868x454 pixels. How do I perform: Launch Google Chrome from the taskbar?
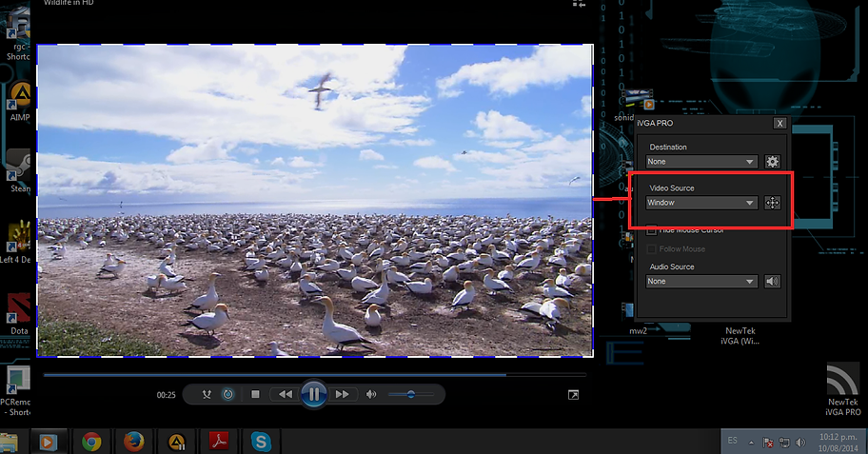pos(92,442)
